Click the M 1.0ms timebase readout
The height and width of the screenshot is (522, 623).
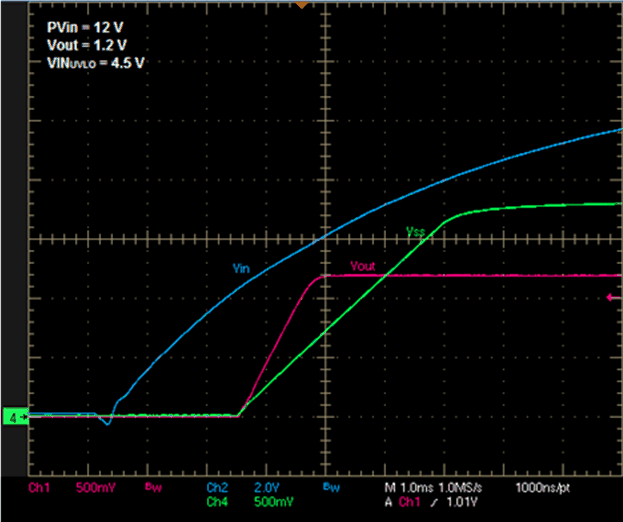[410, 488]
